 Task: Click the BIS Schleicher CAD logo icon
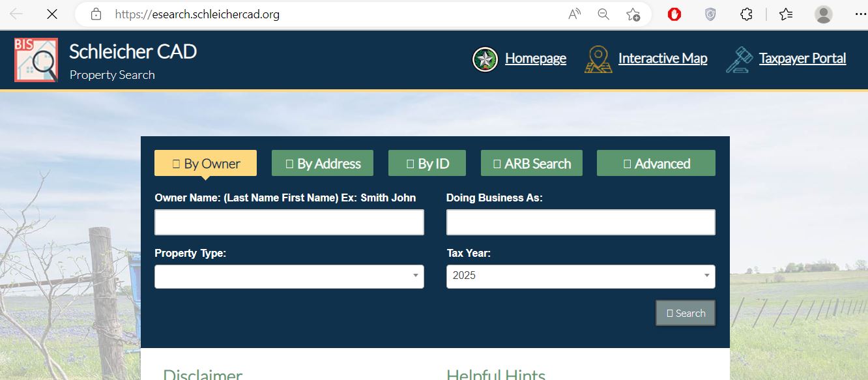pyautogui.click(x=36, y=60)
